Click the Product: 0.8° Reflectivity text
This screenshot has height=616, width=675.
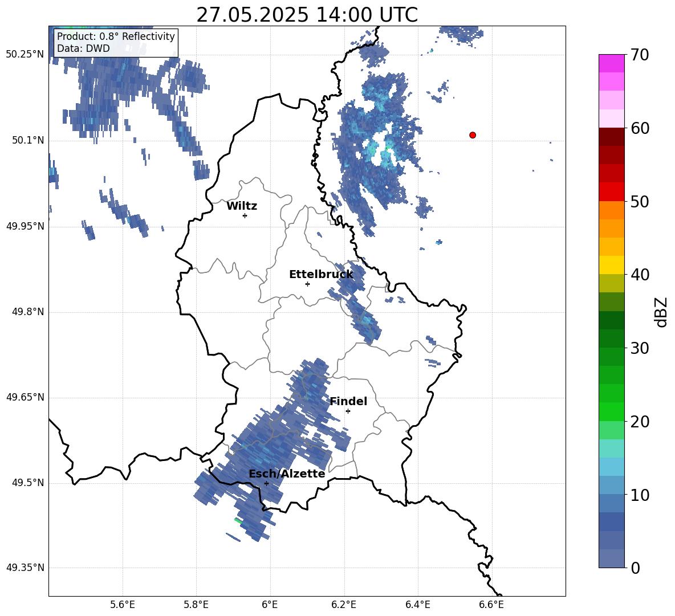(x=116, y=36)
